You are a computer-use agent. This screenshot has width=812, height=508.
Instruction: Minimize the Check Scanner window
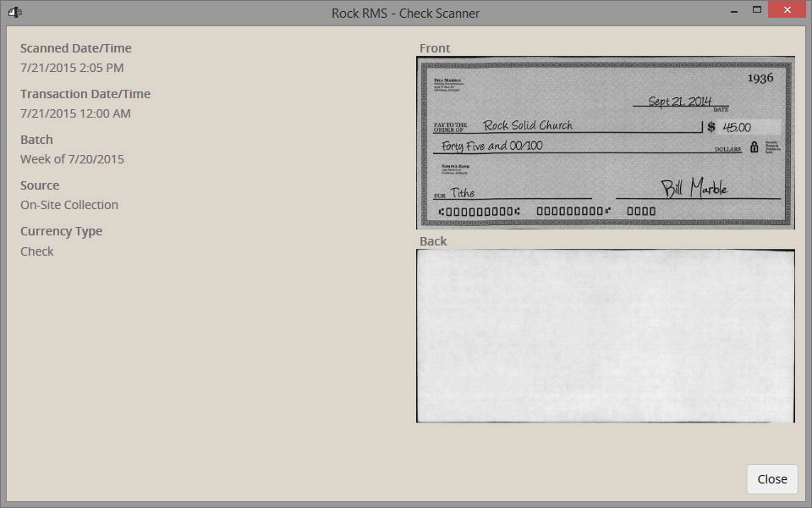[x=734, y=10]
